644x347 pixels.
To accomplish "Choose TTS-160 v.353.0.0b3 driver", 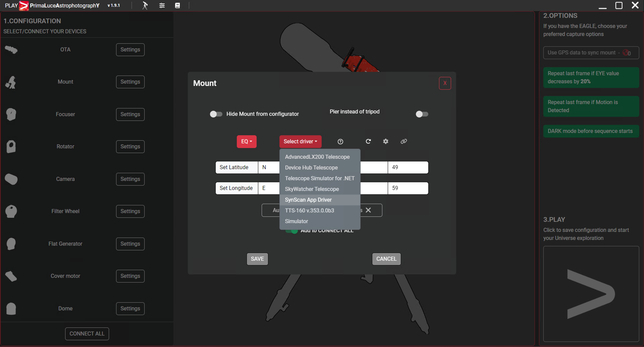I will click(320, 211).
